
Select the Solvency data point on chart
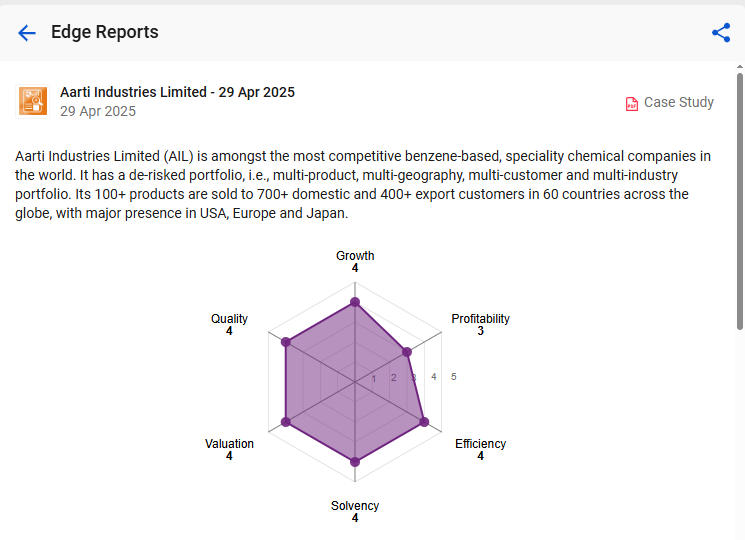(x=355, y=462)
